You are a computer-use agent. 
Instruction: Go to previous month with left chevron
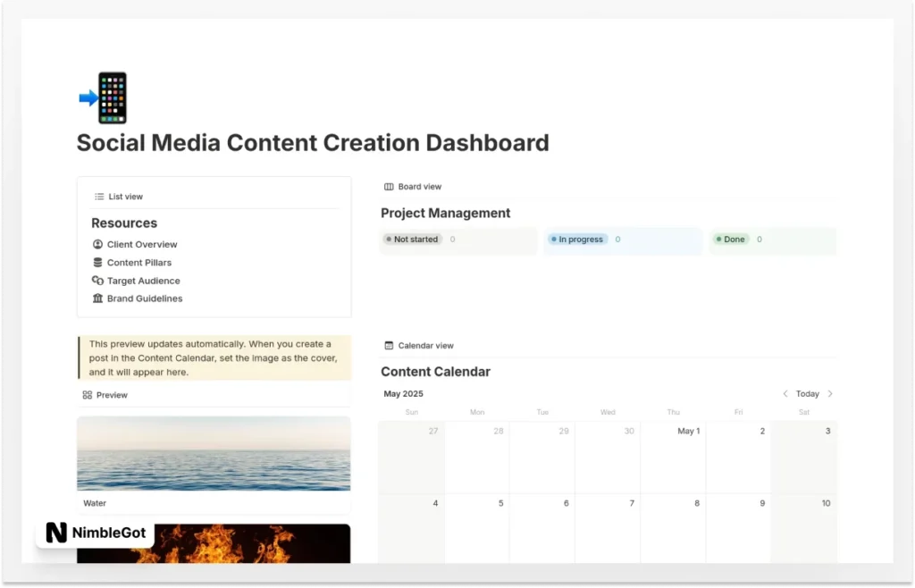point(785,393)
